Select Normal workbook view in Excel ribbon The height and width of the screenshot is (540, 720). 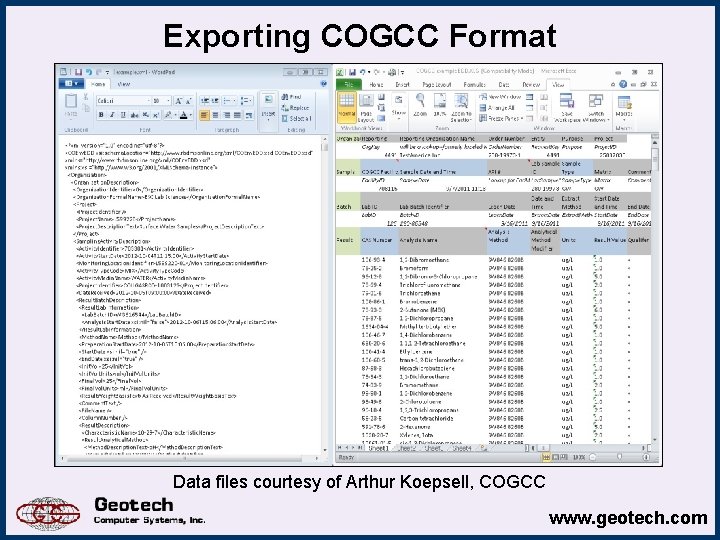pos(347,106)
